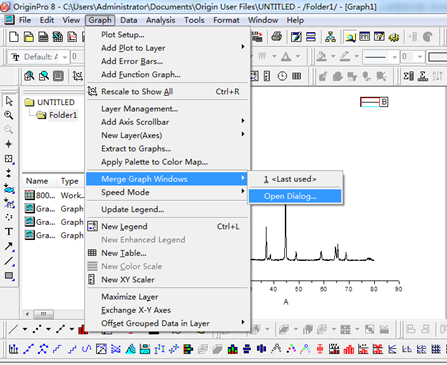Choose Layer Management... from Graph menu
The height and width of the screenshot is (365, 447).
(167, 109)
